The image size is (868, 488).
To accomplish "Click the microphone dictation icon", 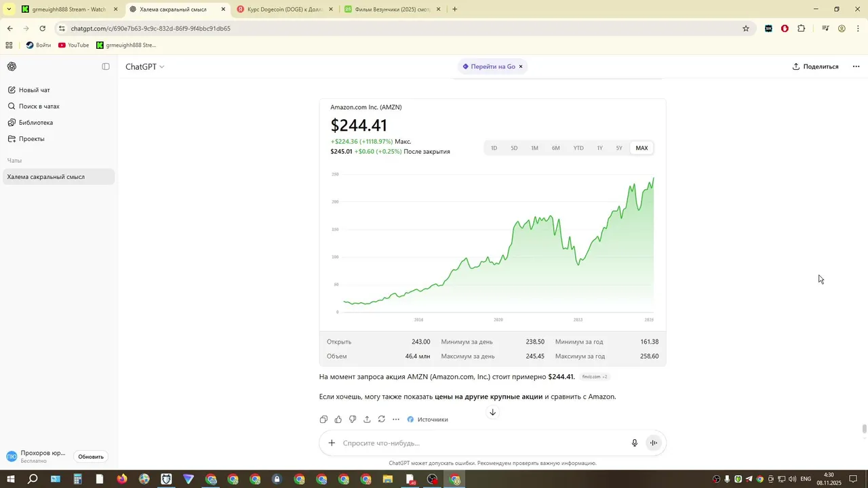I will [x=635, y=443].
